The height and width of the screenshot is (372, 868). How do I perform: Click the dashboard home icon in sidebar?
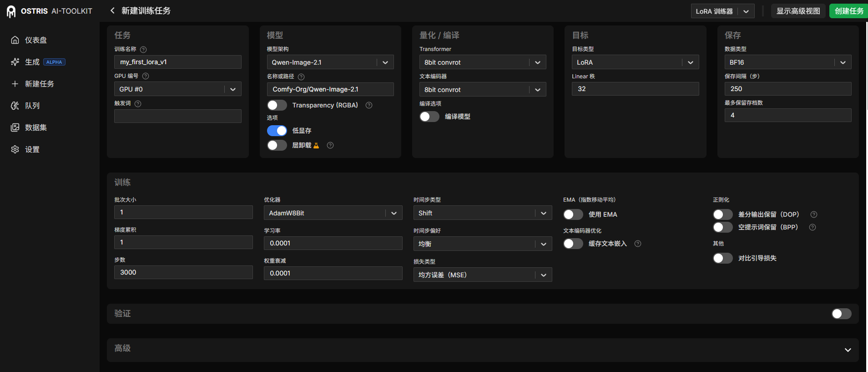15,40
